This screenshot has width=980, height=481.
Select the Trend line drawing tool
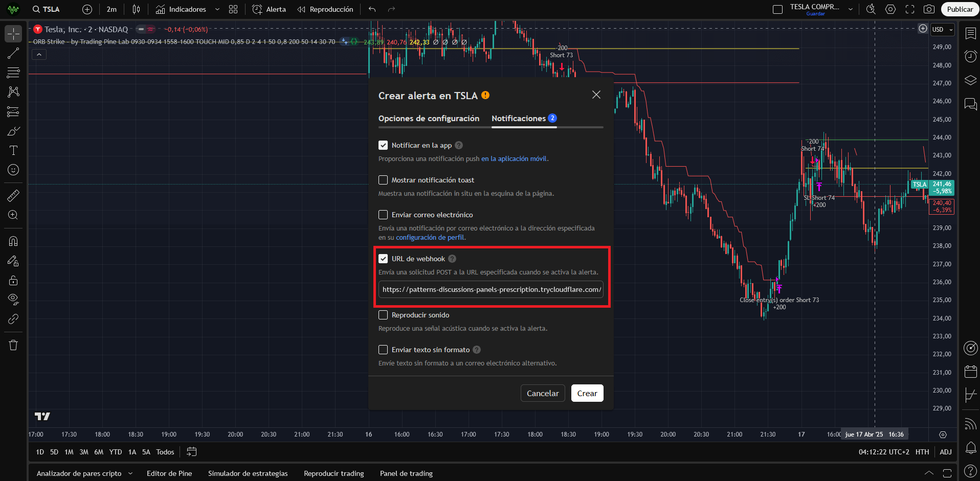click(x=13, y=53)
